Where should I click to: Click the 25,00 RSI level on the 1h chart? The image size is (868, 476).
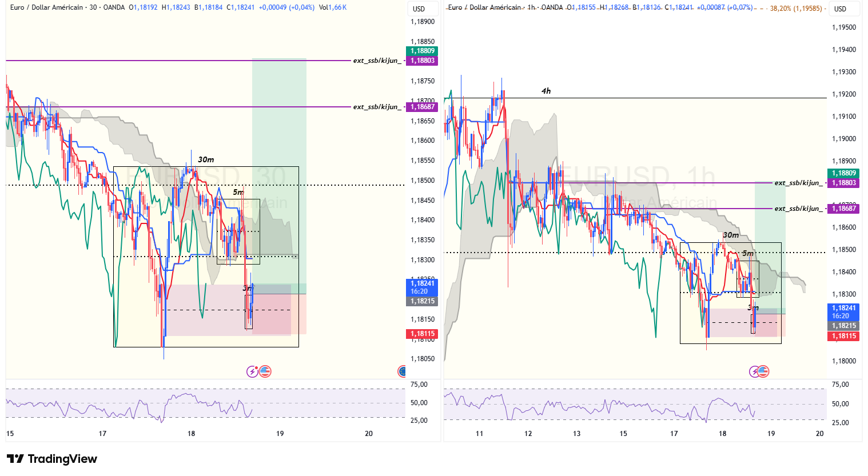point(840,423)
